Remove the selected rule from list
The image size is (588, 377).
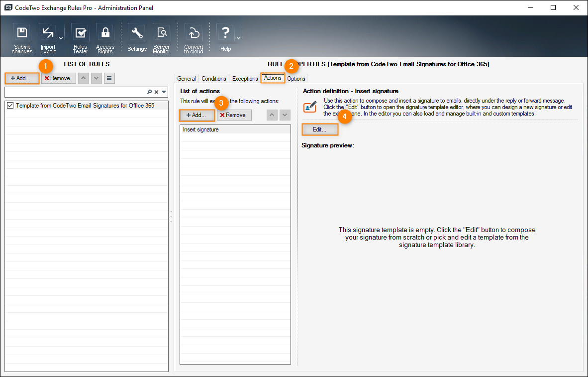point(59,78)
